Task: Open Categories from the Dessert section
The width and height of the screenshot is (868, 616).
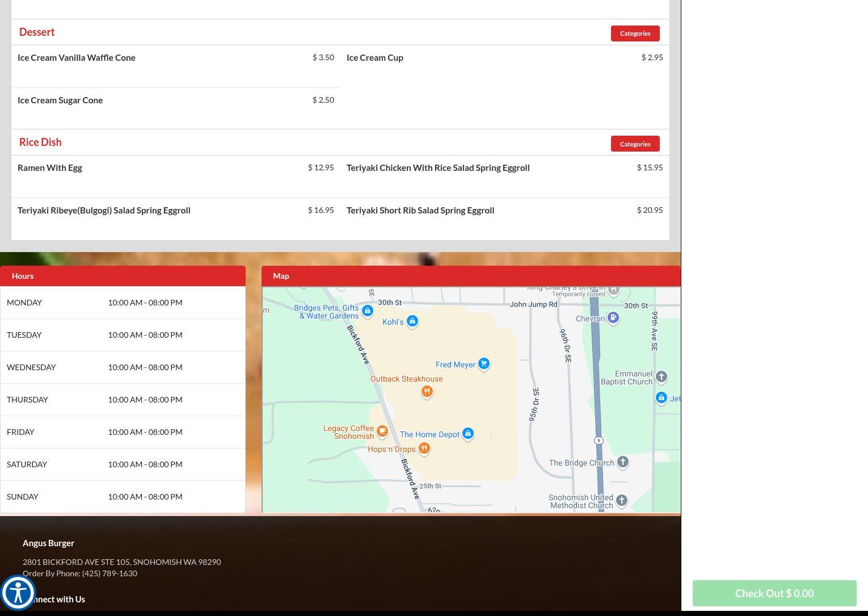Action: [x=635, y=33]
